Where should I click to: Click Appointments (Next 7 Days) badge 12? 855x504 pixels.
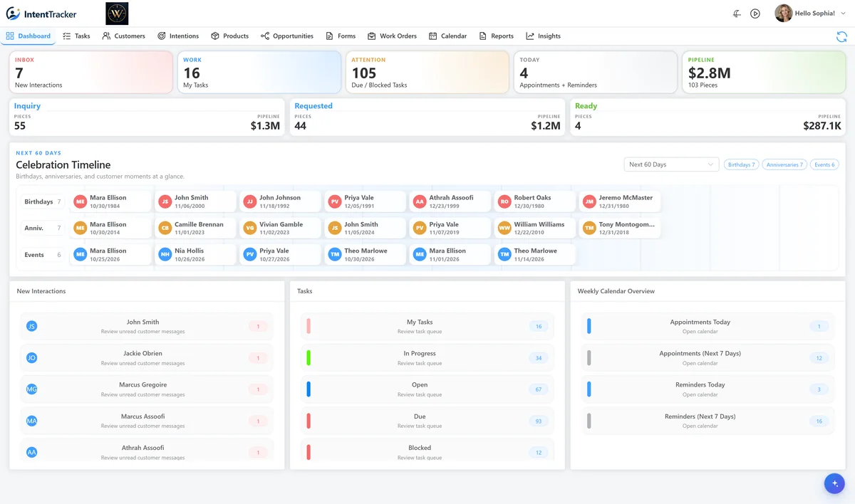click(819, 357)
